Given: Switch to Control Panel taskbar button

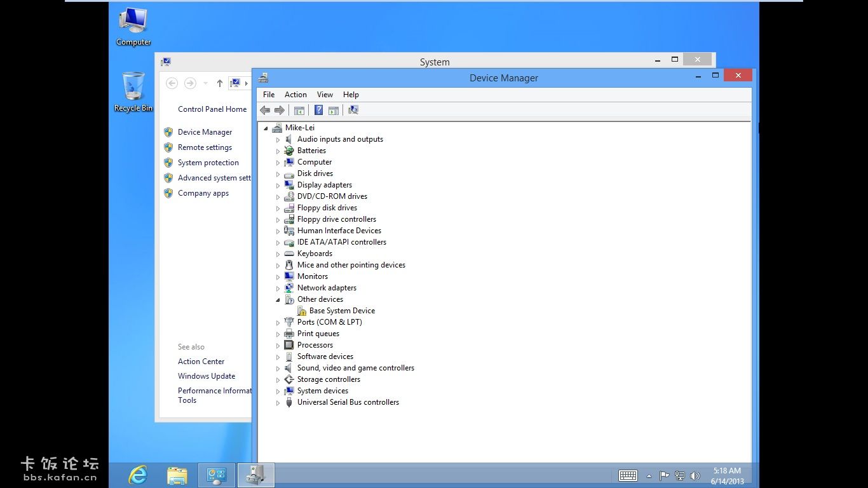Looking at the screenshot, I should [217, 475].
